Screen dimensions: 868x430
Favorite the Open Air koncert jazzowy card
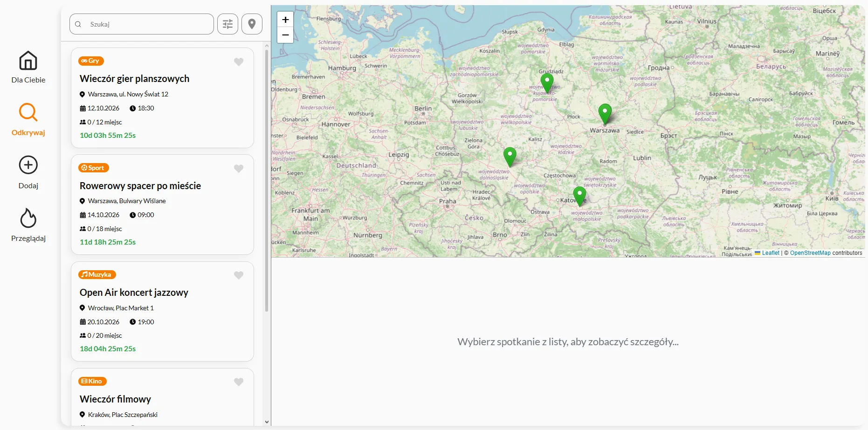click(x=239, y=275)
